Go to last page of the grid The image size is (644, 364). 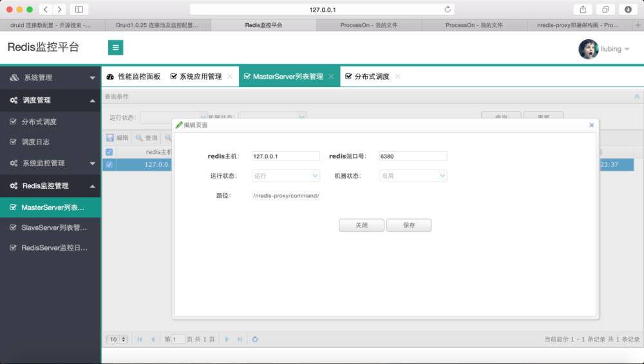[x=240, y=340]
